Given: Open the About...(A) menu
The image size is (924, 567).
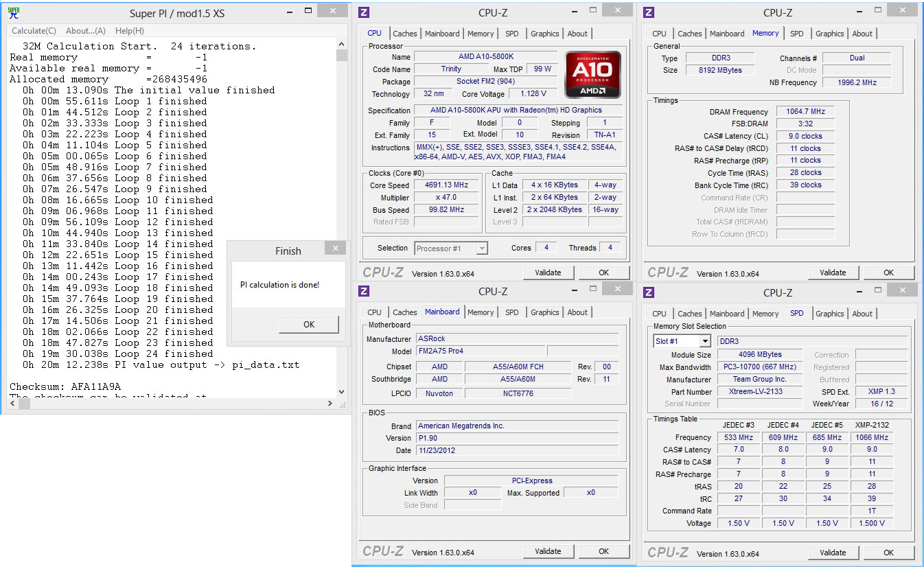Looking at the screenshot, I should click(x=86, y=31).
